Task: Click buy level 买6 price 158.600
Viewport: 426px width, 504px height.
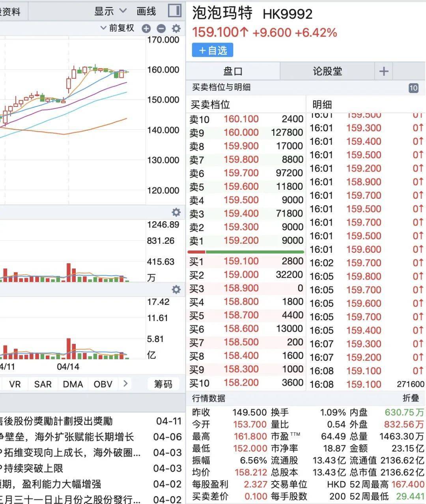Action: 241,329
